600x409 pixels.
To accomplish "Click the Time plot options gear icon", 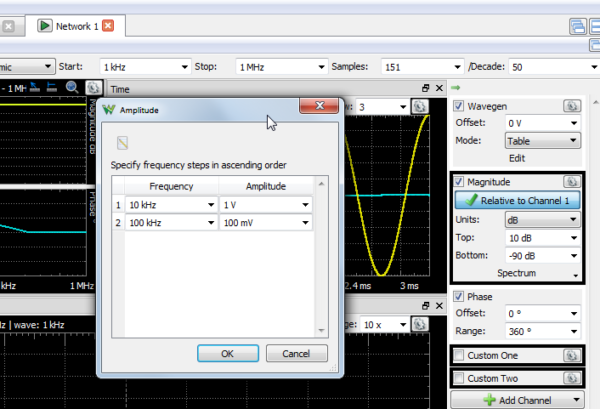I will tap(419, 106).
